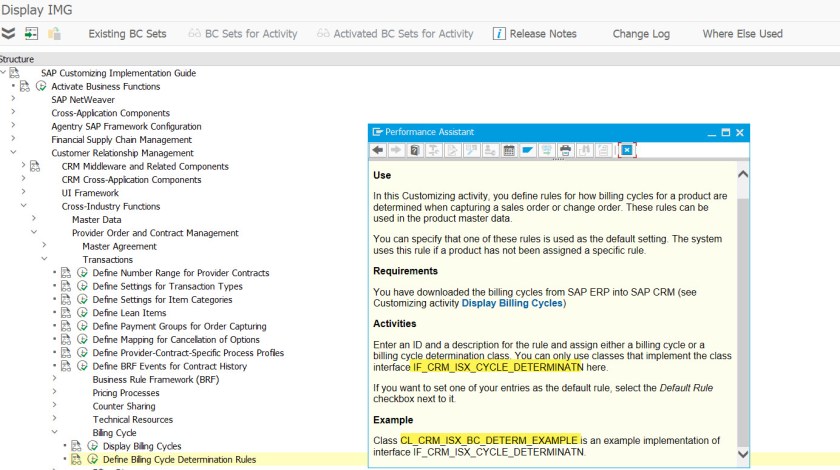Expand the Master Data node
This screenshot has width=840, height=470.
(x=34, y=219)
